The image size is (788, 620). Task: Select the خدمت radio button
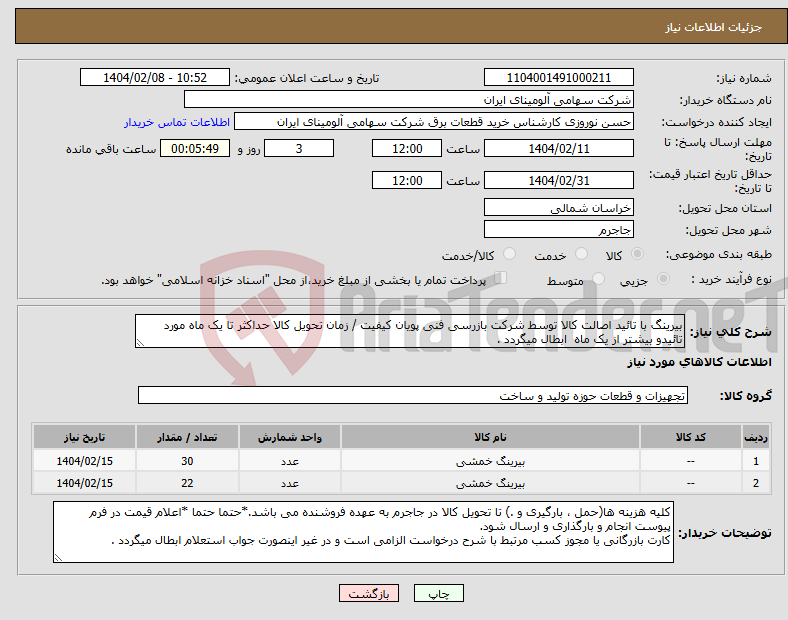581,254
